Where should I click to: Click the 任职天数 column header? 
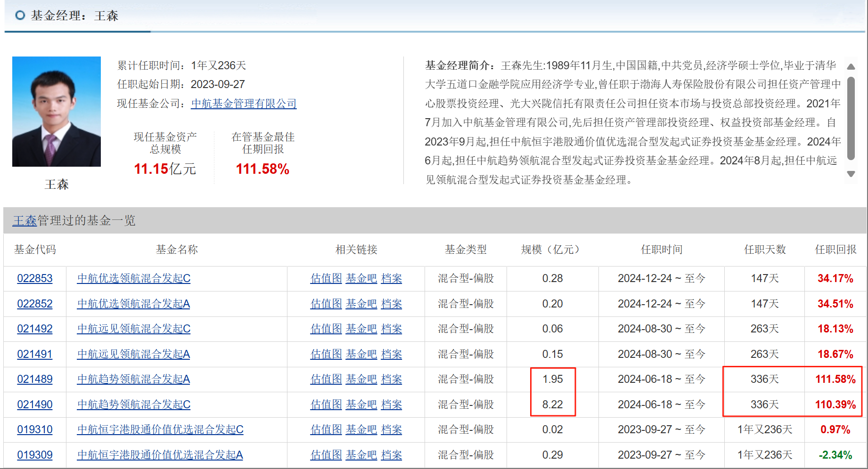point(765,250)
